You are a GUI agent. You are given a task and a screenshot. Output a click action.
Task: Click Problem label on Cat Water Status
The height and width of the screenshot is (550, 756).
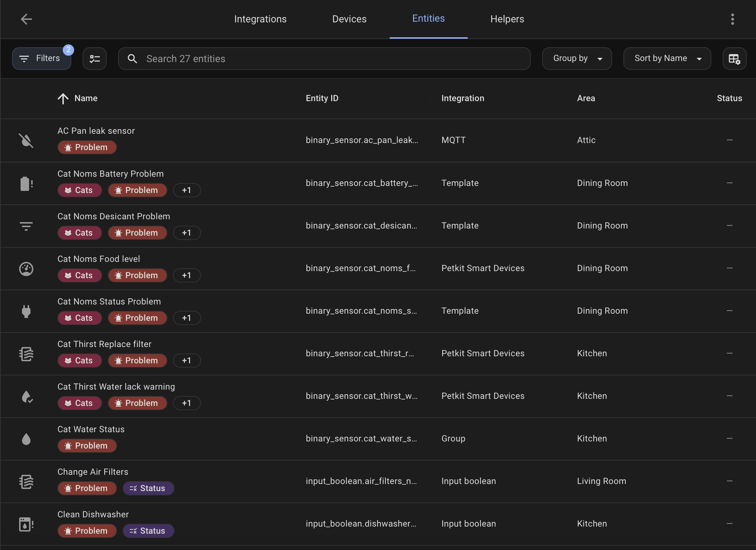tap(87, 446)
